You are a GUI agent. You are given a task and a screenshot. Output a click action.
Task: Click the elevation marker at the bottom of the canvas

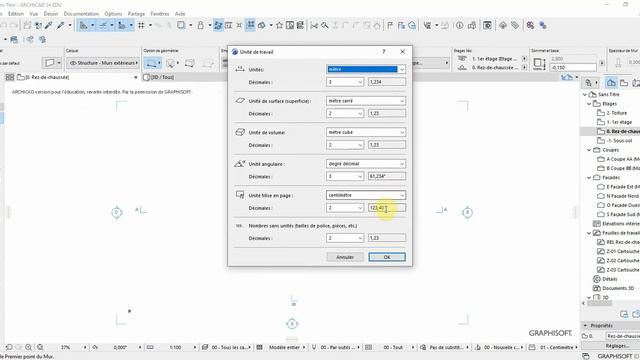[292, 324]
